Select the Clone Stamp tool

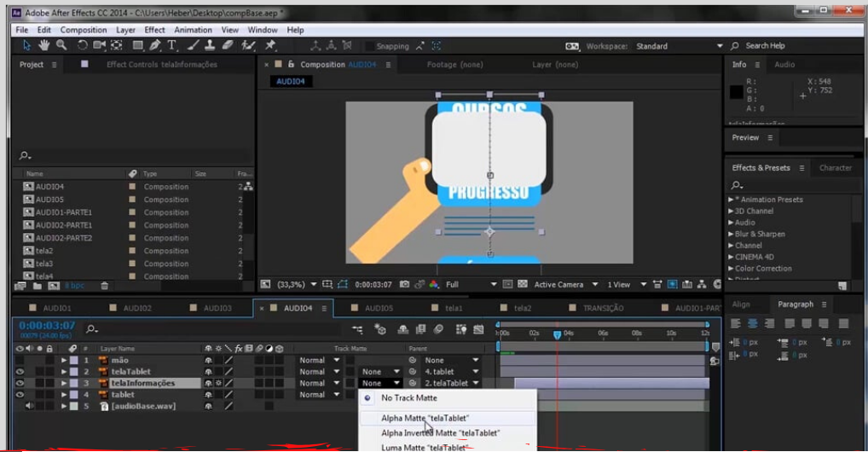(x=210, y=45)
